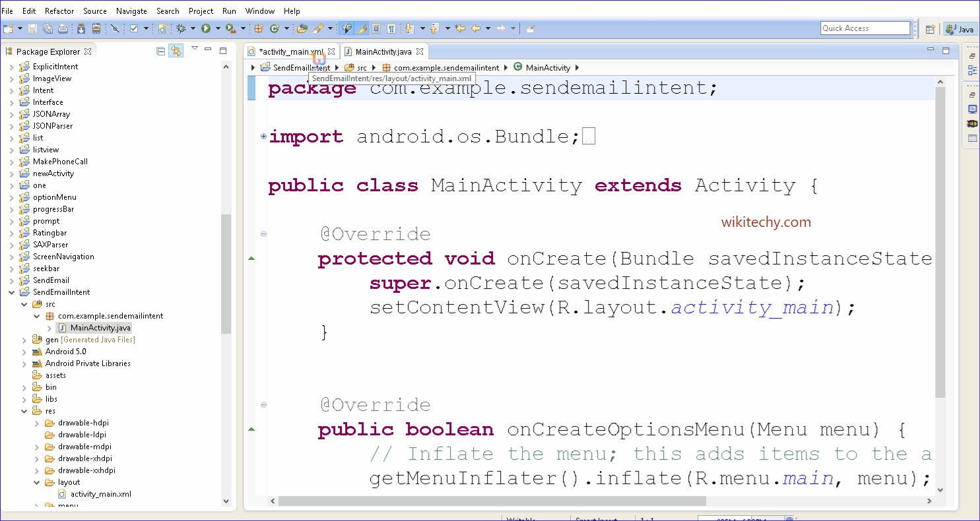Toggle Skip All Breakpoints
Image resolution: width=980 pixels, height=521 pixels.
tap(115, 28)
